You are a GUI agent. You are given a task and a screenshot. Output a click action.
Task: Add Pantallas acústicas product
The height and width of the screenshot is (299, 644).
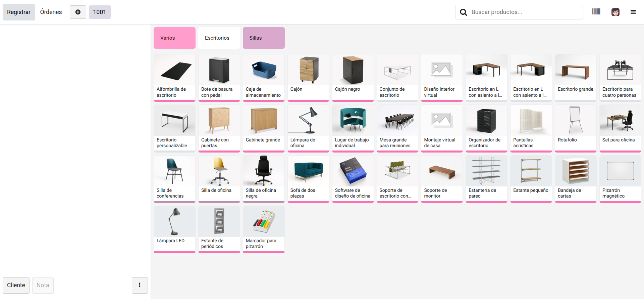(531, 128)
